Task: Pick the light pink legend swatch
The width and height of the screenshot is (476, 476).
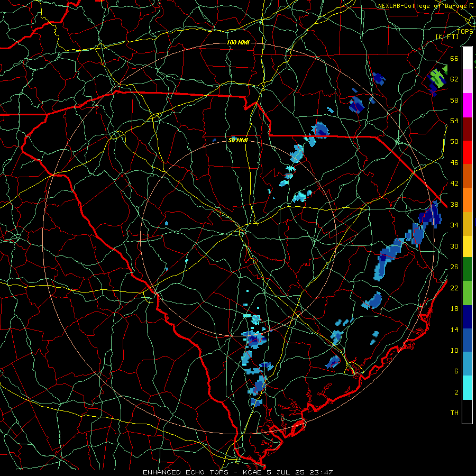Action: [x=467, y=81]
